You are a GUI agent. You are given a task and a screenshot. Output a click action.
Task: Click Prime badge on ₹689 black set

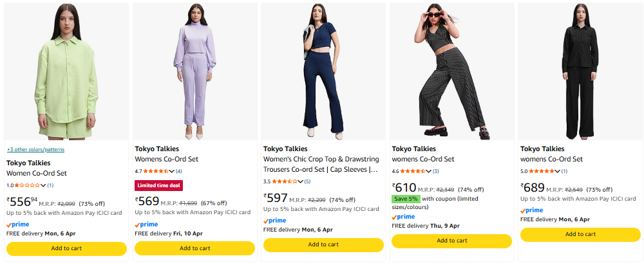point(533,210)
